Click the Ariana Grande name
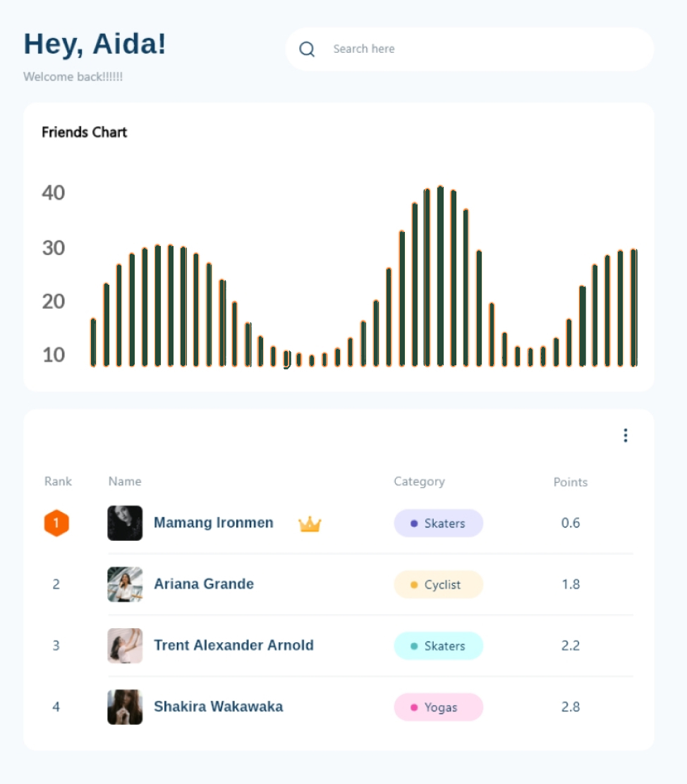687x784 pixels. point(204,584)
